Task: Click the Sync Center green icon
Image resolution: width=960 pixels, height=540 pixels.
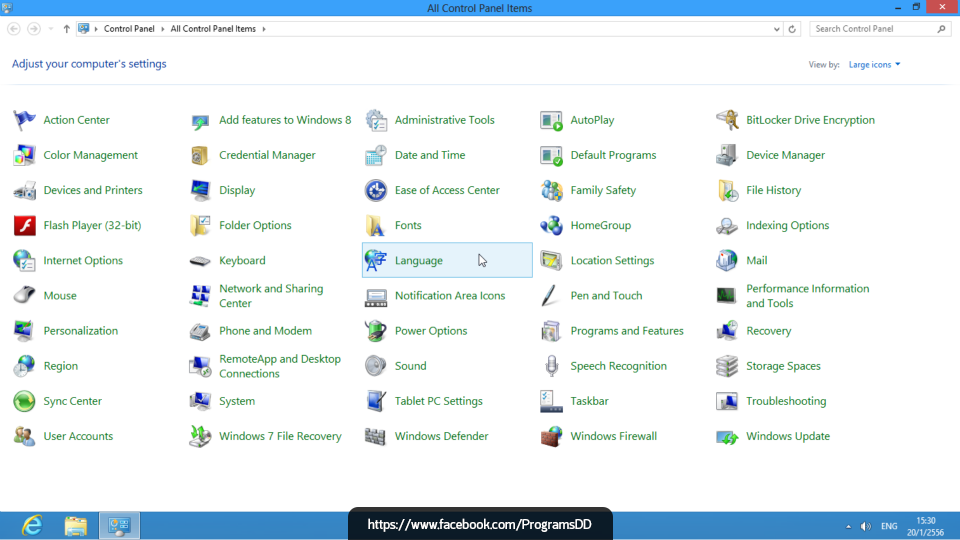Action: point(25,402)
